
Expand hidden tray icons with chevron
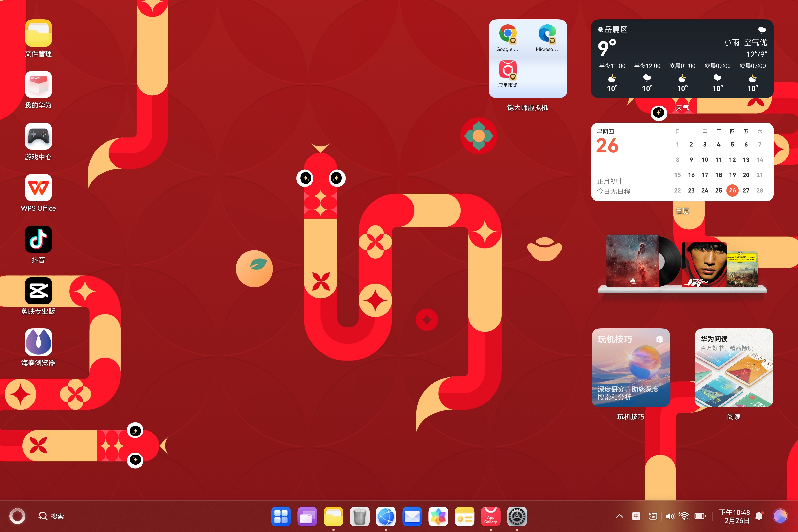tap(619, 516)
